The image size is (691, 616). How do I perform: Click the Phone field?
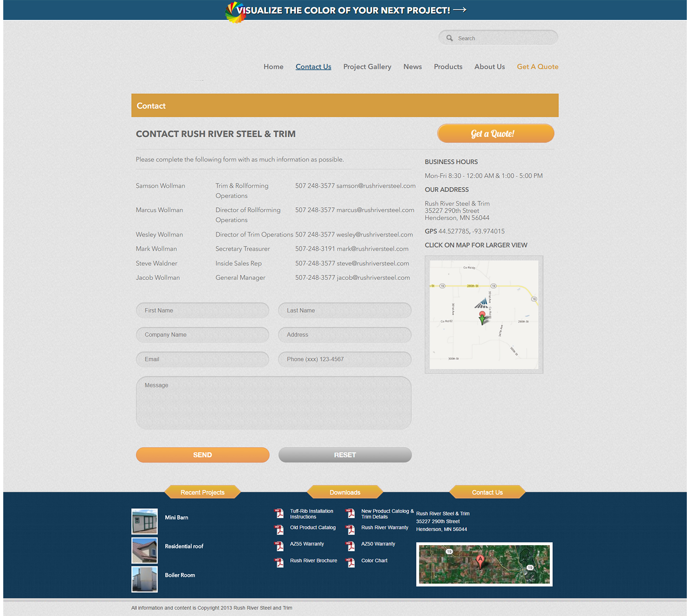click(x=345, y=359)
